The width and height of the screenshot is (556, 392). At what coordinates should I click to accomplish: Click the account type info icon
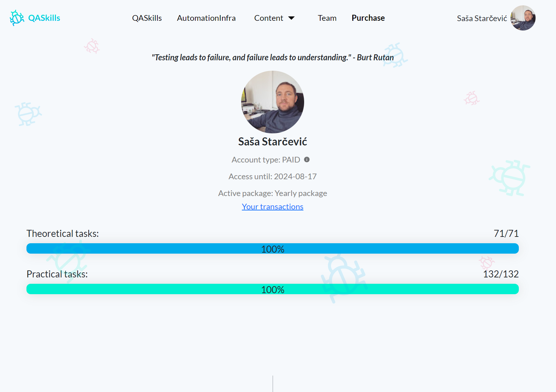[307, 159]
